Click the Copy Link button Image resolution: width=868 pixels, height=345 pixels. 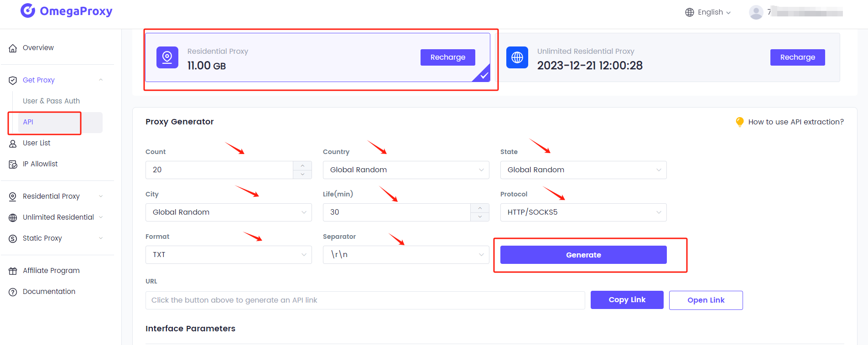click(627, 300)
